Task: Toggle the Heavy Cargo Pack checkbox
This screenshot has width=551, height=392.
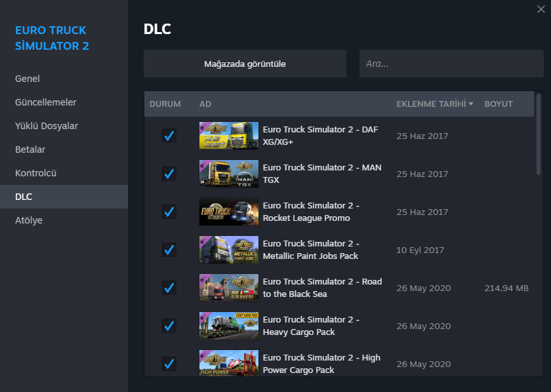Action: click(x=169, y=326)
